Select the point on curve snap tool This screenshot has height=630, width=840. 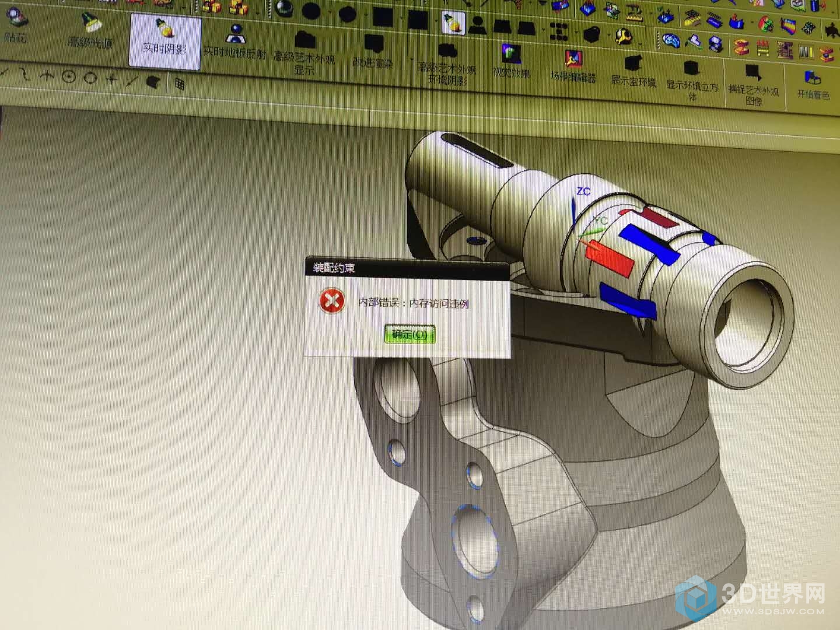click(x=133, y=80)
